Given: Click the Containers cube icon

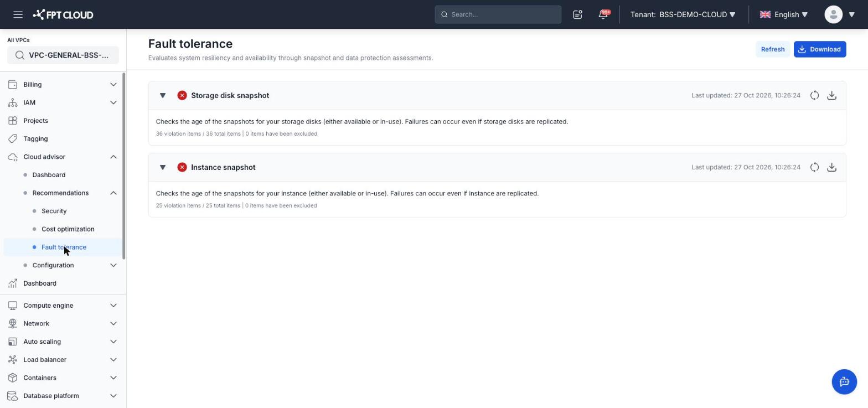Looking at the screenshot, I should [13, 378].
